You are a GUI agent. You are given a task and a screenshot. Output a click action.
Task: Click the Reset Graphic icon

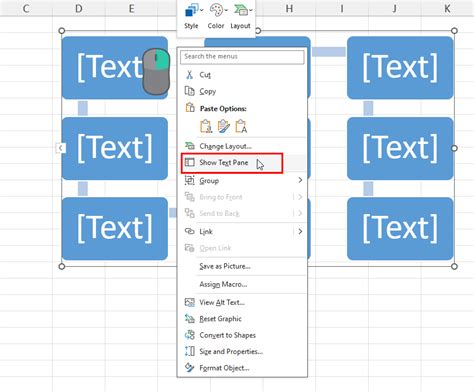(x=190, y=319)
